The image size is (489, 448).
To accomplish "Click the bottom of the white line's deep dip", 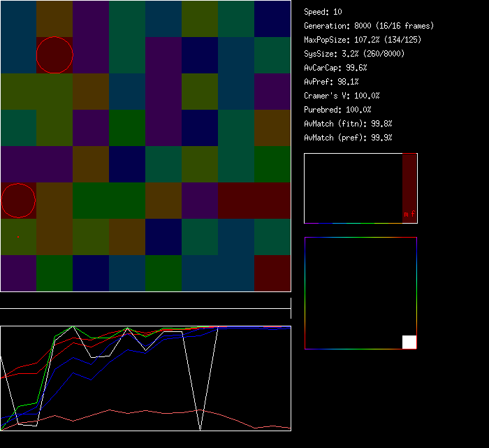I will pyautogui.click(x=200, y=428).
